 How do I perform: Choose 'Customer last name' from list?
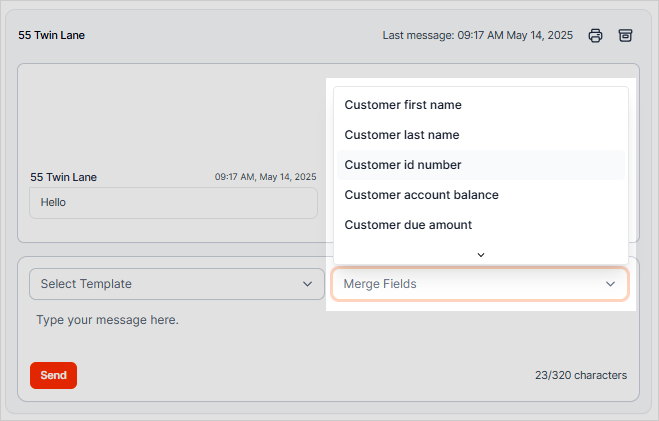click(402, 135)
